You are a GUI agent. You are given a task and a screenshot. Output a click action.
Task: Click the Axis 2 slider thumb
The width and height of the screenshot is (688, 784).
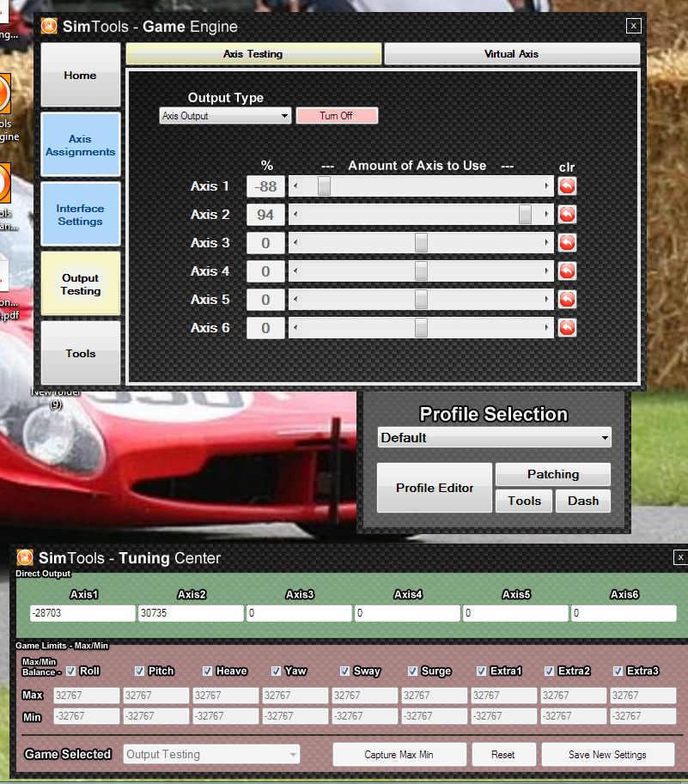coord(525,215)
